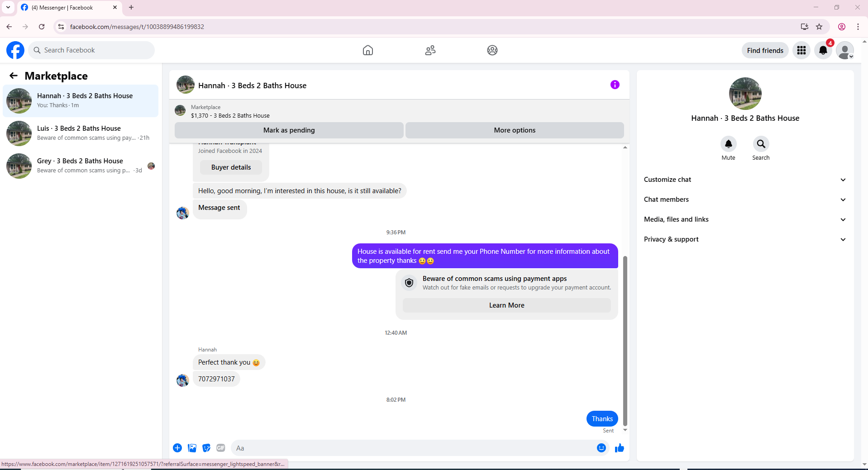Open Buyer details
Viewport: 868px width, 470px height.
tap(231, 167)
